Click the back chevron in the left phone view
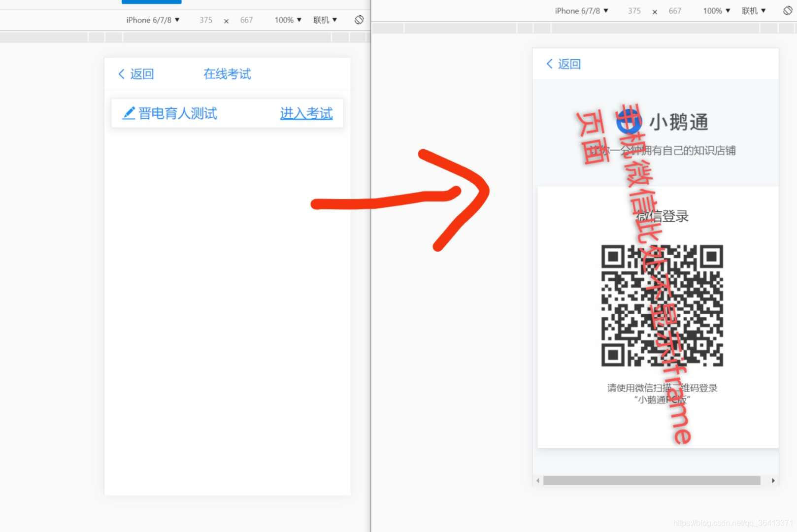Screen dimensions: 797x532 121,74
